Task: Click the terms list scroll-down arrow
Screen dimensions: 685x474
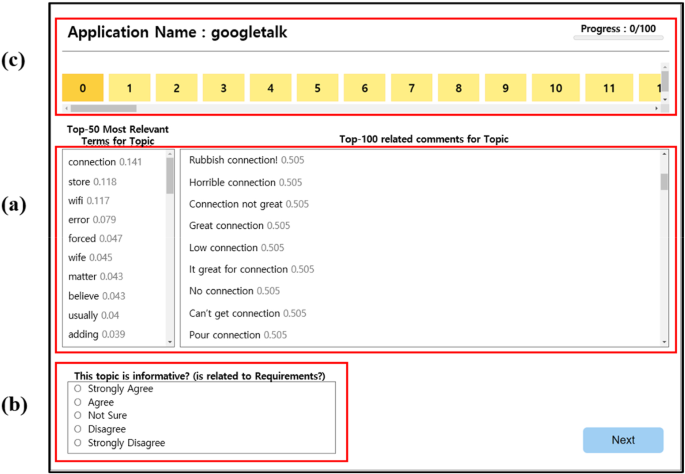Action: 170,342
